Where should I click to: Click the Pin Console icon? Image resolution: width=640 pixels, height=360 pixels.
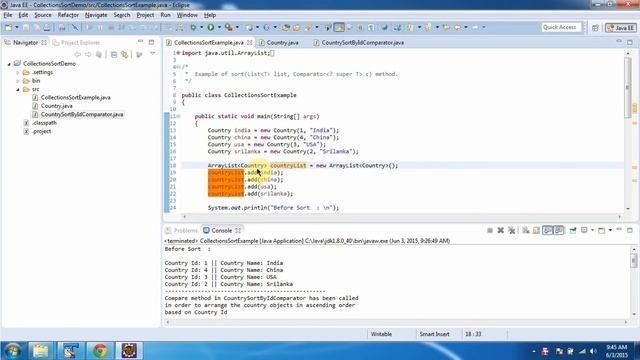[x=573, y=231]
